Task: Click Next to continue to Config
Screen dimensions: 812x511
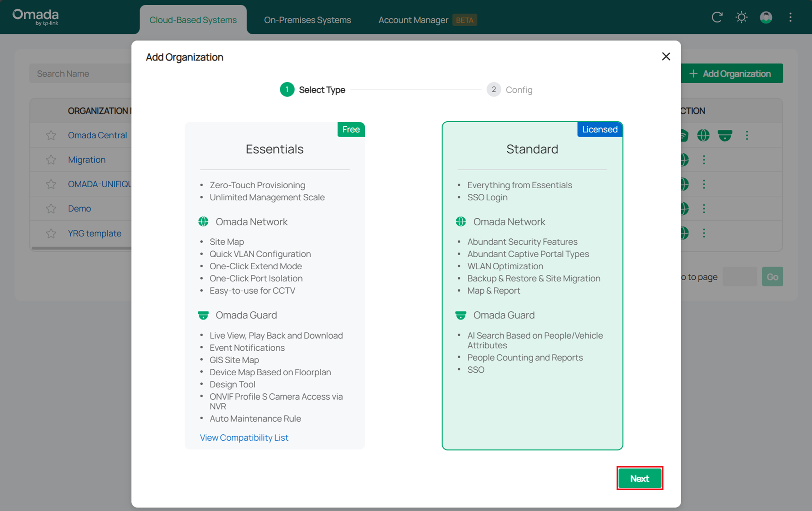Action: 640,478
